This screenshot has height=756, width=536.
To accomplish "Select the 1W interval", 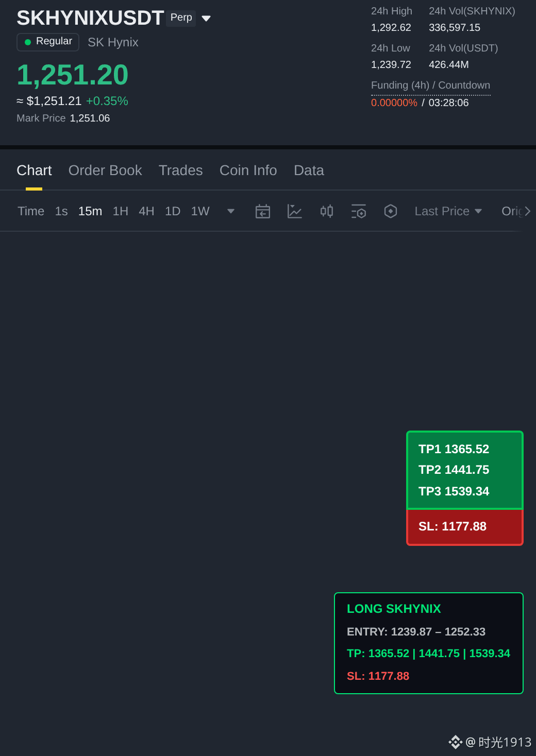I will click(x=200, y=211).
